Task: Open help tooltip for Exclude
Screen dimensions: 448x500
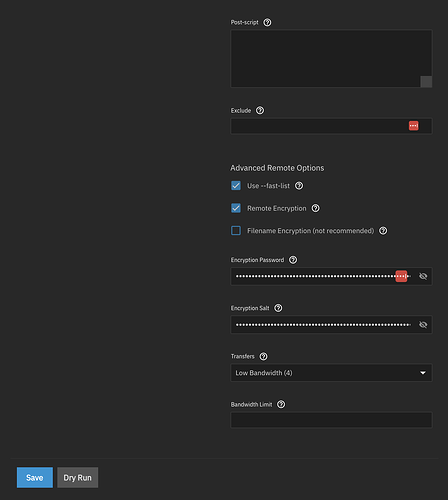Action: [x=260, y=110]
